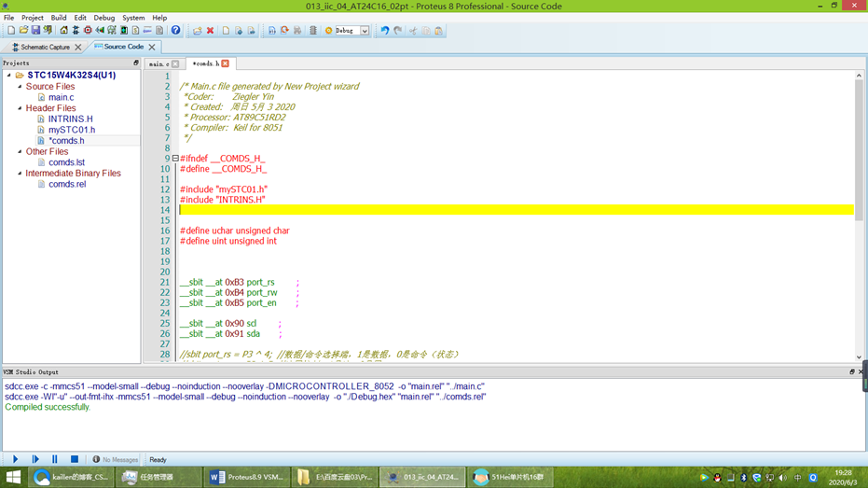
Task: Go to Home page icon
Action: (x=63, y=31)
